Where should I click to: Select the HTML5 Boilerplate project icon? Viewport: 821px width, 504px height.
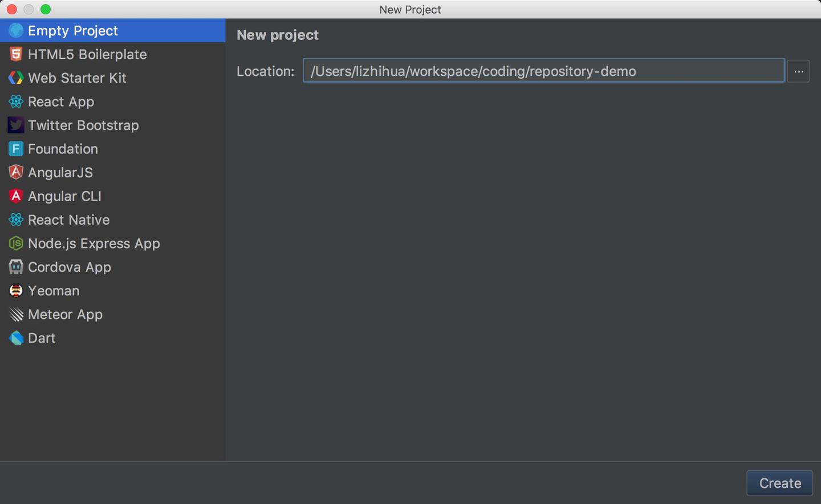[x=15, y=54]
